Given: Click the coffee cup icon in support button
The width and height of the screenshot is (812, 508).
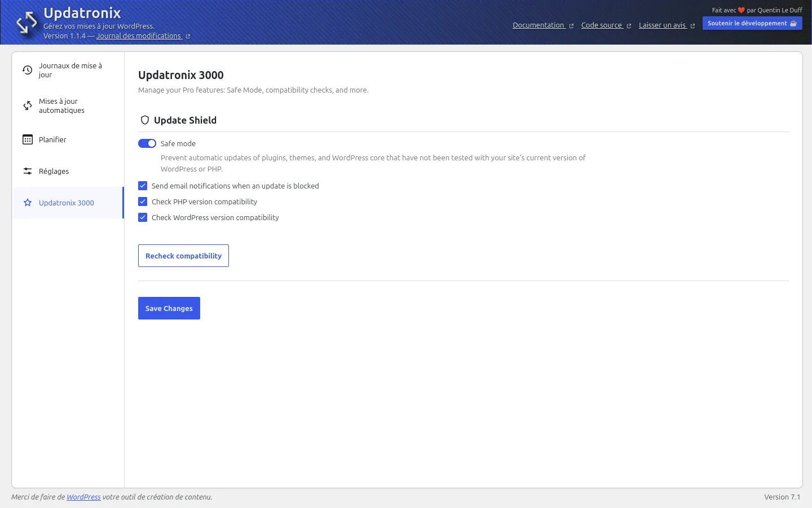Looking at the screenshot, I should (793, 23).
